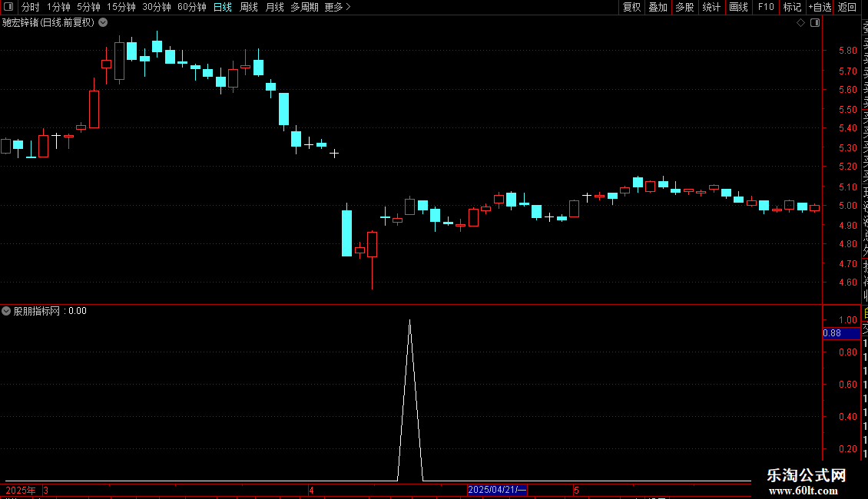Switch to 周线 weekly chart

[249, 7]
